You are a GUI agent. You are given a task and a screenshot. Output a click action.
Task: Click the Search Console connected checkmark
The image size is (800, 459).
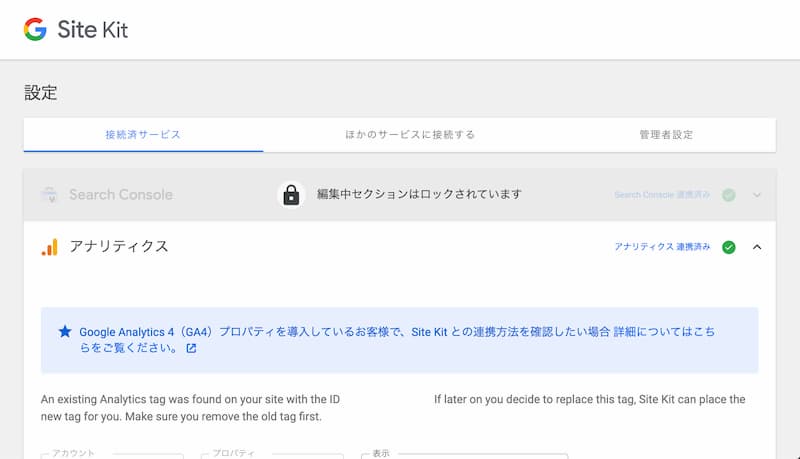coord(729,195)
